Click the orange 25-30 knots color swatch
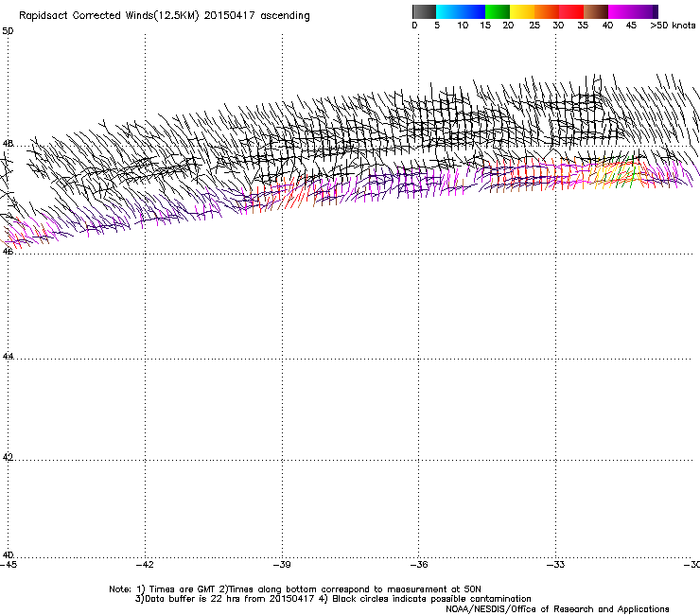The width and height of the screenshot is (700, 615). (x=547, y=11)
